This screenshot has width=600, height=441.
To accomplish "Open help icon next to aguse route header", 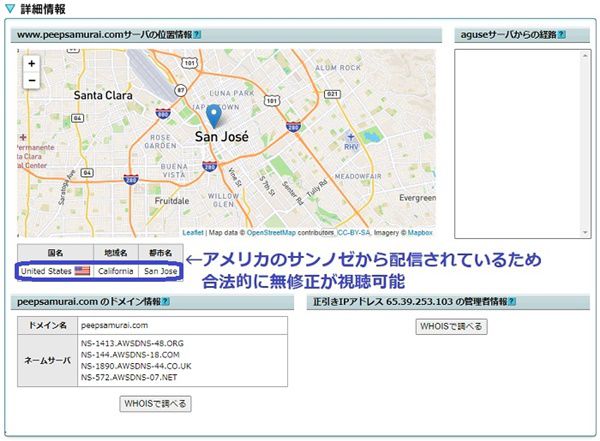I will [561, 35].
